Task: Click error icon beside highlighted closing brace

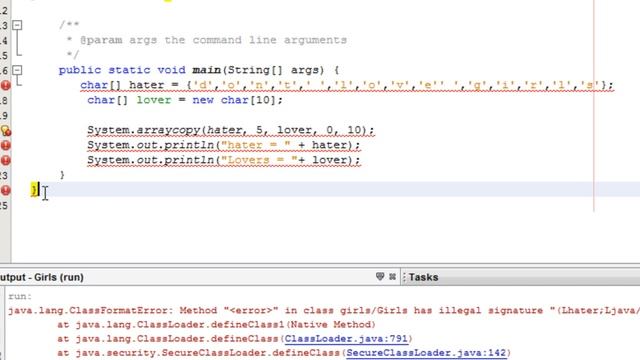Action: coord(5,190)
